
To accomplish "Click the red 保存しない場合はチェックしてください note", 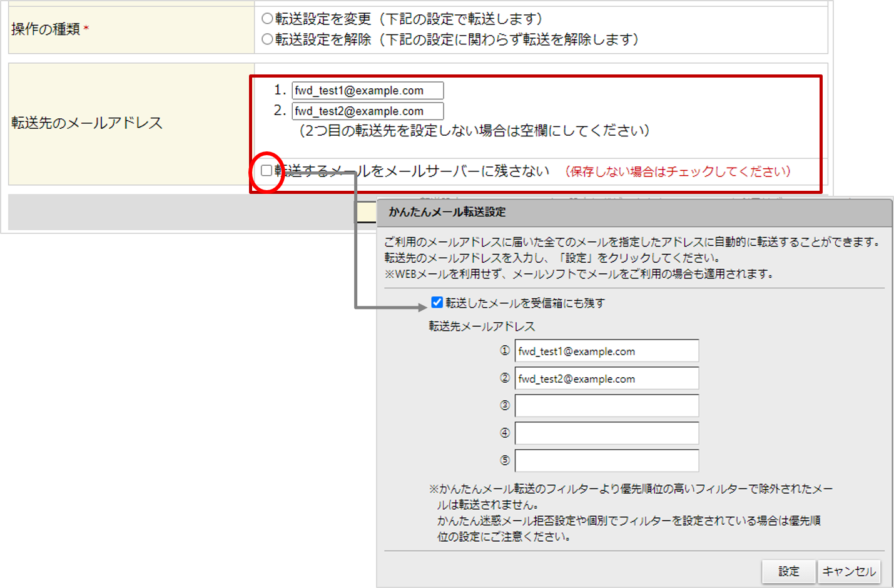I will [x=678, y=171].
